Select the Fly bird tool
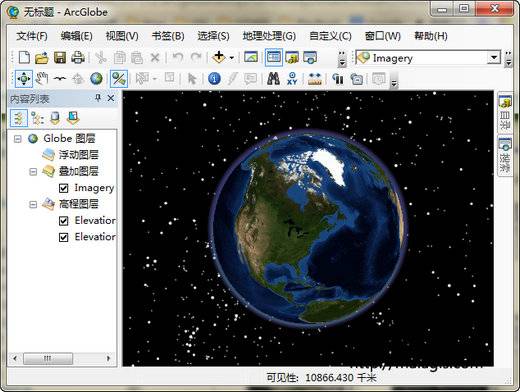The image size is (520, 392). (x=60, y=79)
